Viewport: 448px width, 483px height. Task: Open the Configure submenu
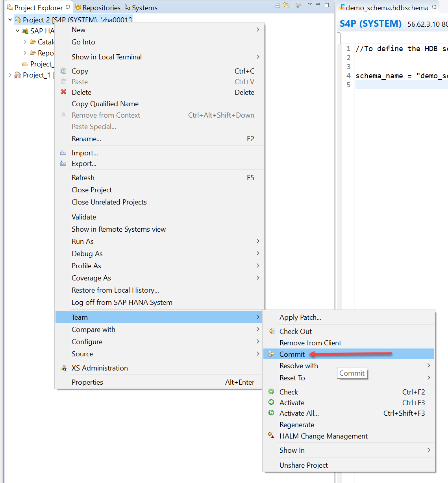coord(159,342)
